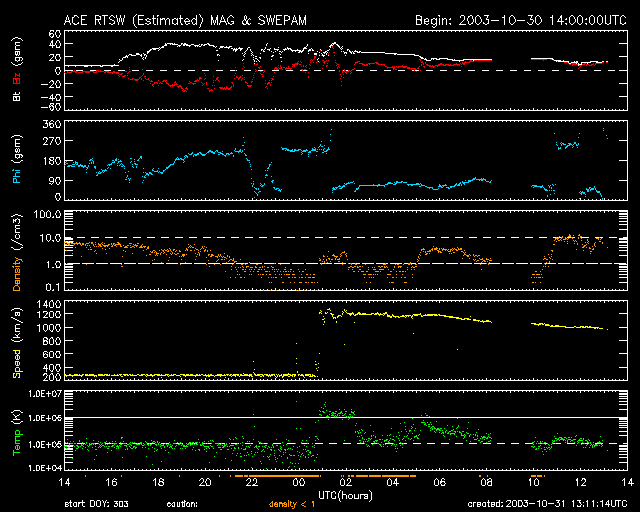The height and width of the screenshot is (512, 640).
Task: Select the cyan 'Phi (gsm)' axis label
Action: point(17,160)
